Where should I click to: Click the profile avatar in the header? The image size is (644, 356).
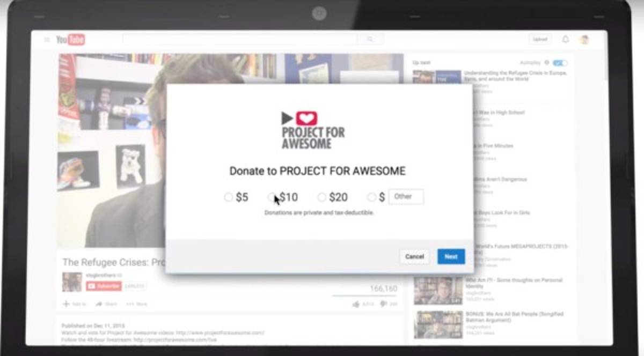tap(584, 39)
